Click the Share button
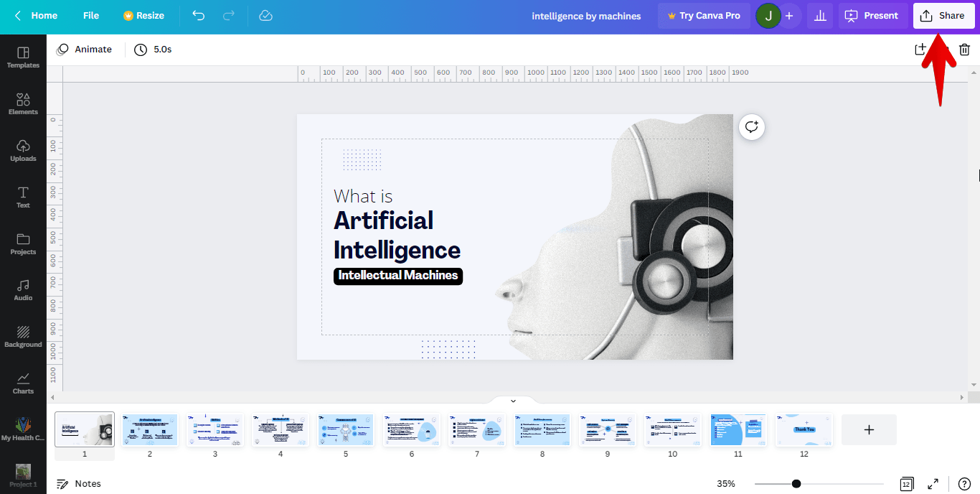 point(943,15)
